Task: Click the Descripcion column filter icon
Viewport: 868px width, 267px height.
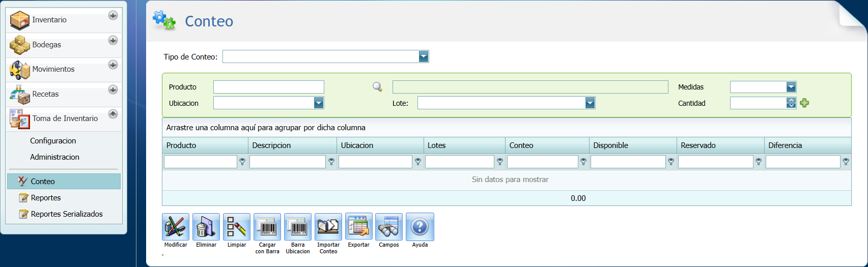Action: pyautogui.click(x=331, y=162)
